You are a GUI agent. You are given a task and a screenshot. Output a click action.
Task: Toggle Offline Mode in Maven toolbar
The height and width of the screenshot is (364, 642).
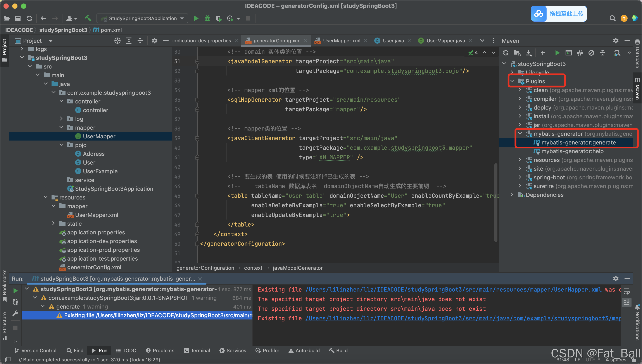click(x=580, y=53)
